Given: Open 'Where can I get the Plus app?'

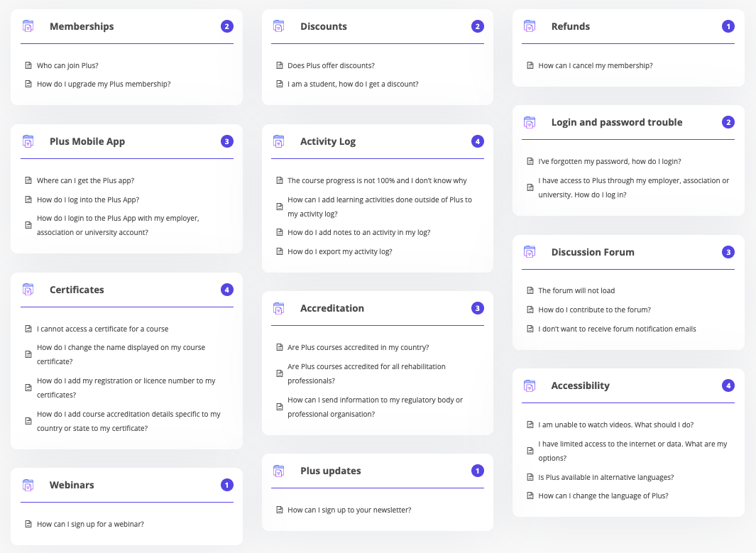Looking at the screenshot, I should click(85, 180).
